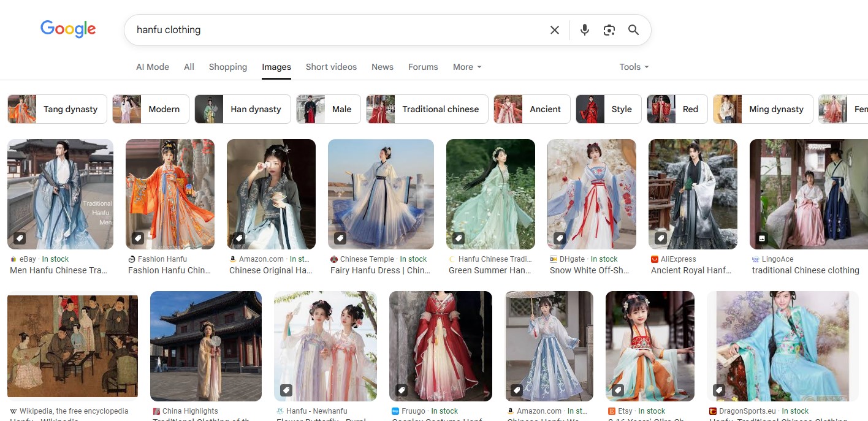Screen dimensions: 868x421
Task: Filter by Style chip
Action: coord(609,109)
